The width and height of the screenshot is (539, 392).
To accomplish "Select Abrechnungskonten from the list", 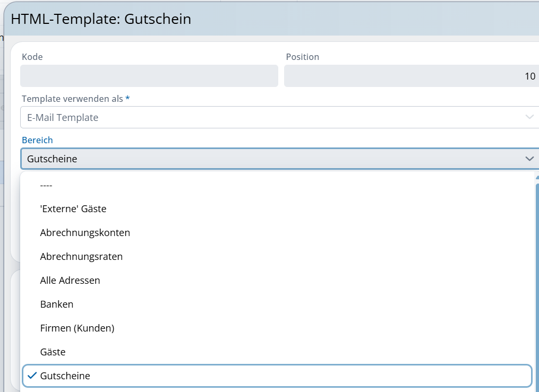I will 85,233.
